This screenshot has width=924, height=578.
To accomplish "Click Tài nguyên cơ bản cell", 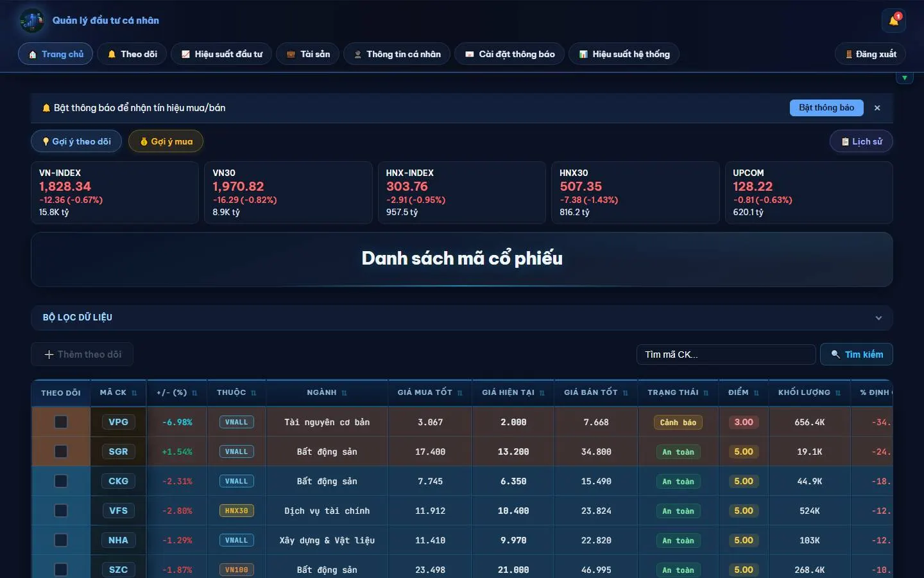I will [x=327, y=423].
